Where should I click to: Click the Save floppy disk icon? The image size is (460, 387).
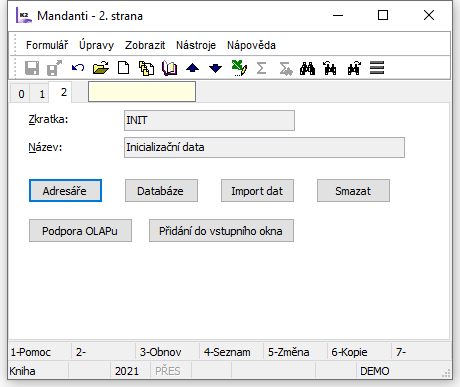(32, 68)
